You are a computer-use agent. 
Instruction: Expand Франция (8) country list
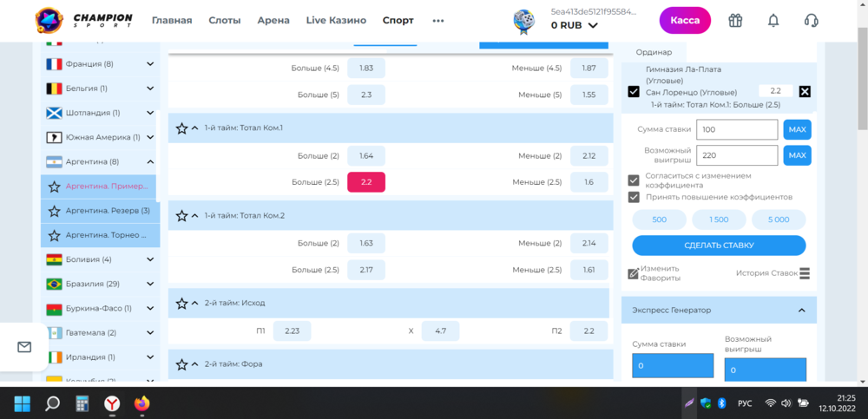(150, 64)
